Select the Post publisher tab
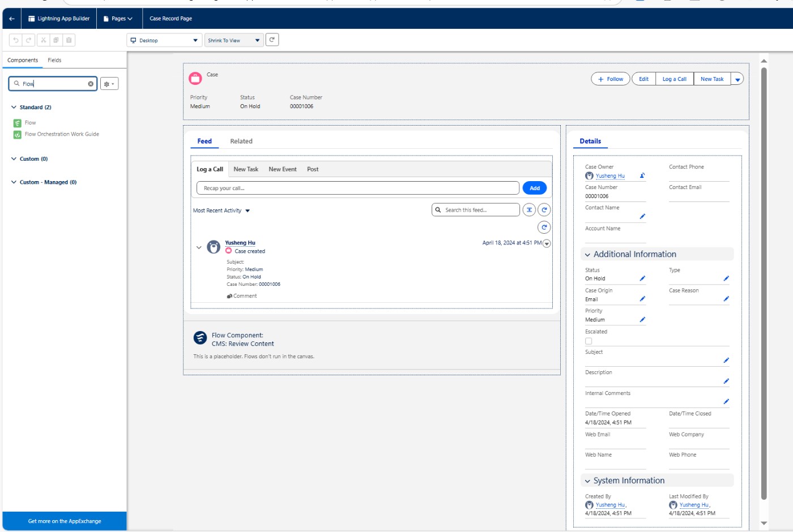Viewport: 793px width, 532px height. click(x=313, y=169)
